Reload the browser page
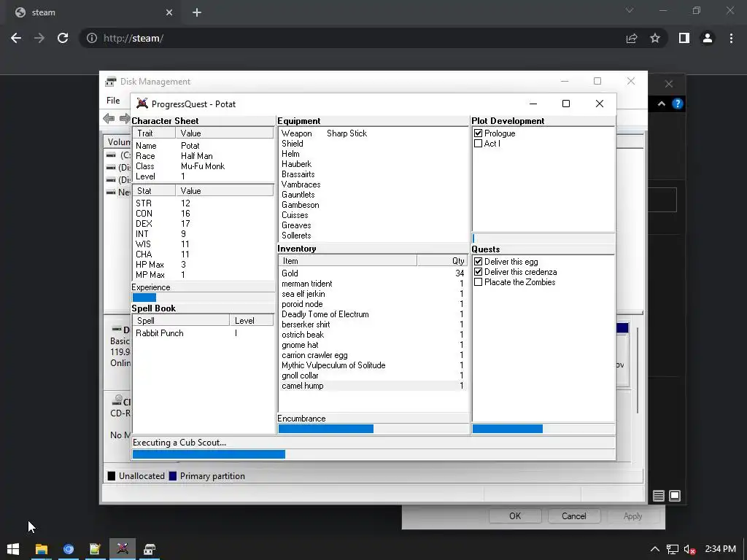 pos(63,38)
